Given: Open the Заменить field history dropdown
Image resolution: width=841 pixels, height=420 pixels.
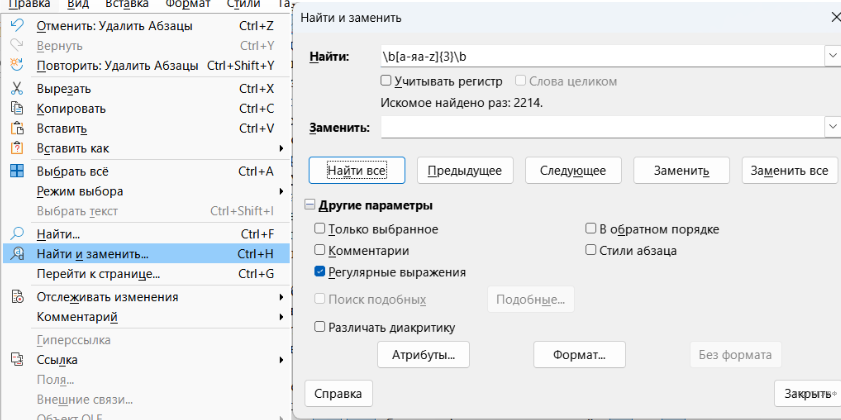Looking at the screenshot, I should click(x=832, y=127).
